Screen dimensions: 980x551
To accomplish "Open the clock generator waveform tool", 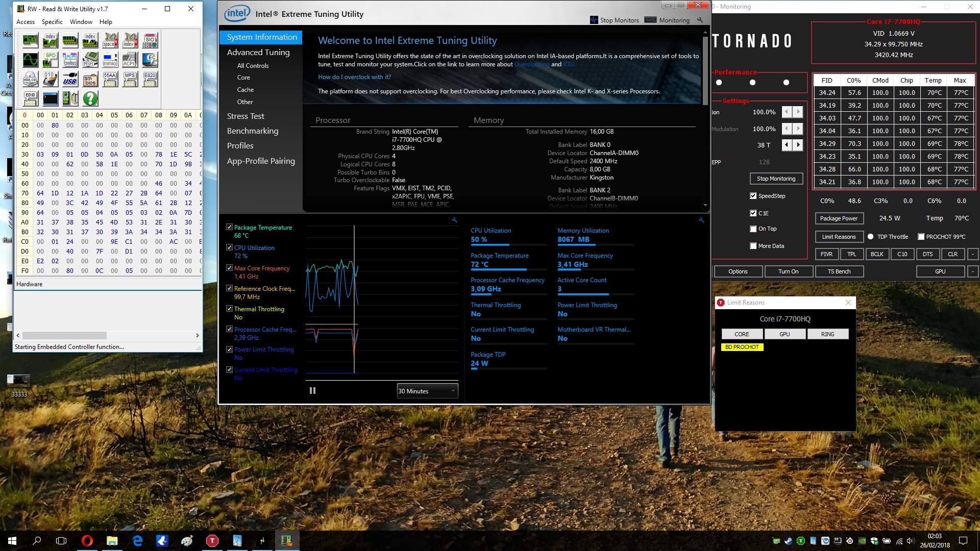I will (30, 60).
